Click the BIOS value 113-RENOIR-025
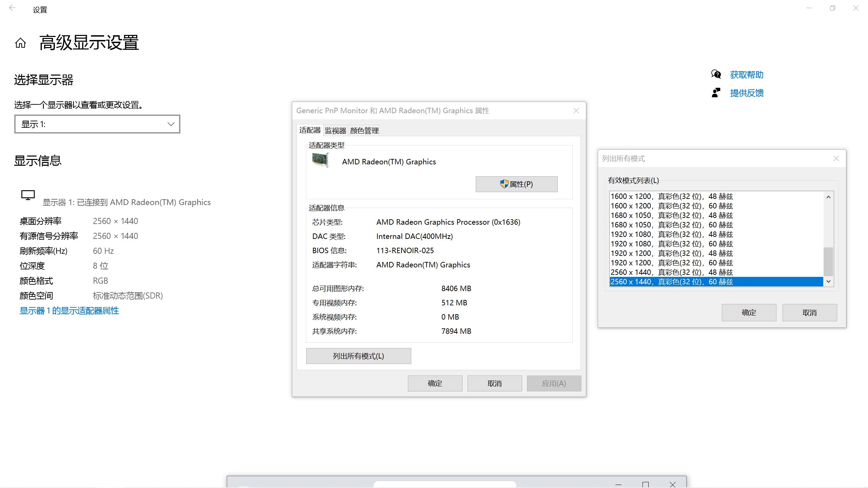The height and width of the screenshot is (488, 868). click(x=405, y=250)
